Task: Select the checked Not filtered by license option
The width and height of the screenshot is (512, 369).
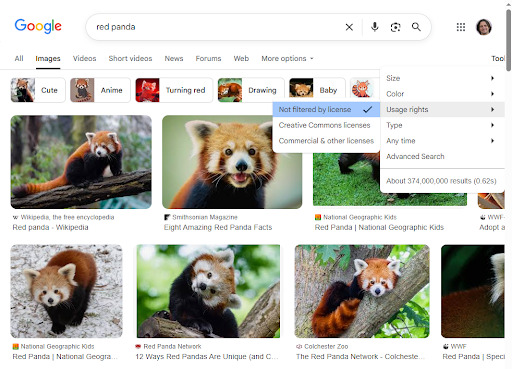Action: pyautogui.click(x=326, y=109)
